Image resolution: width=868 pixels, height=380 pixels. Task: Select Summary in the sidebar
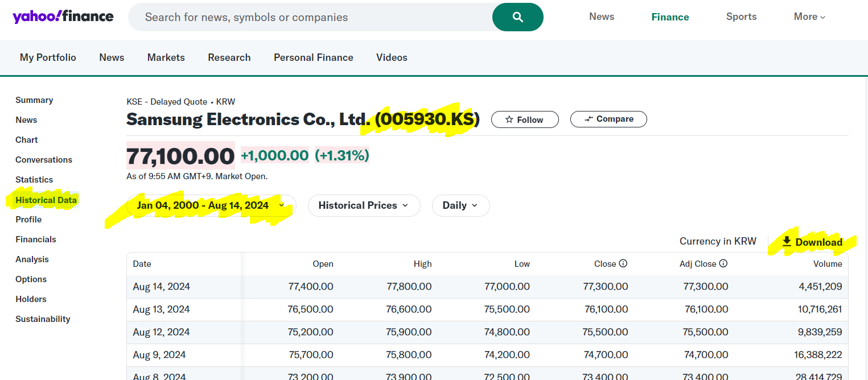(34, 100)
